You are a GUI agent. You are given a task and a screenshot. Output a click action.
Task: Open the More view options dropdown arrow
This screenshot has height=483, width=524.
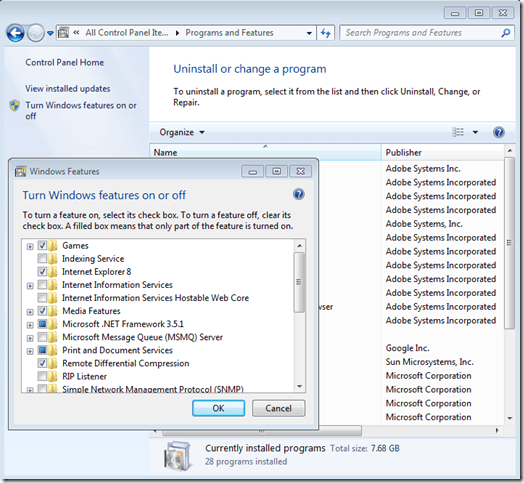point(475,132)
